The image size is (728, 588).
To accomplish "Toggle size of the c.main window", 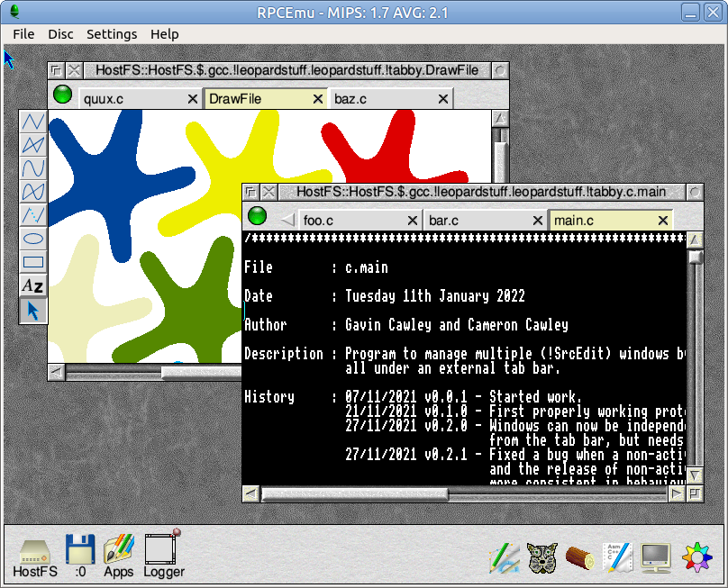I will 695,192.
